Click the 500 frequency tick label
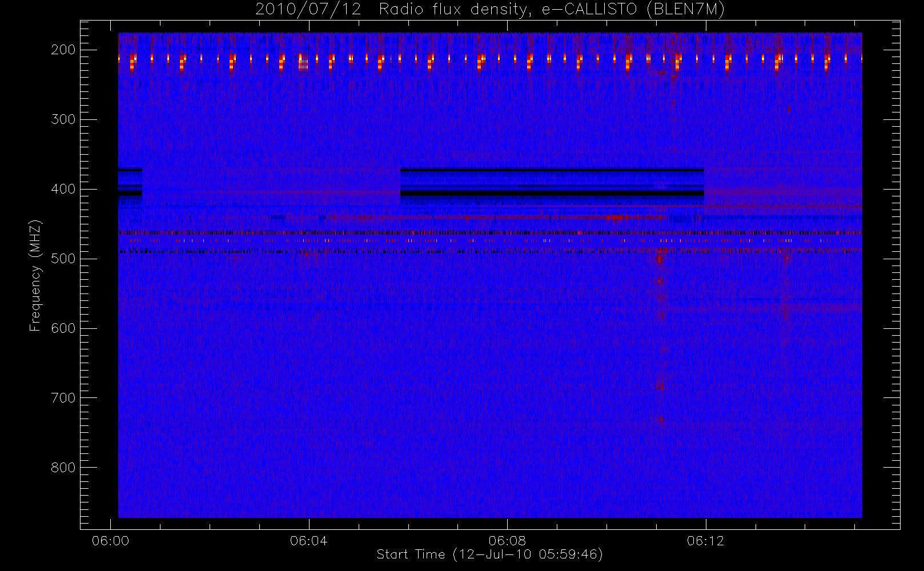The height and width of the screenshot is (571, 924). point(63,259)
